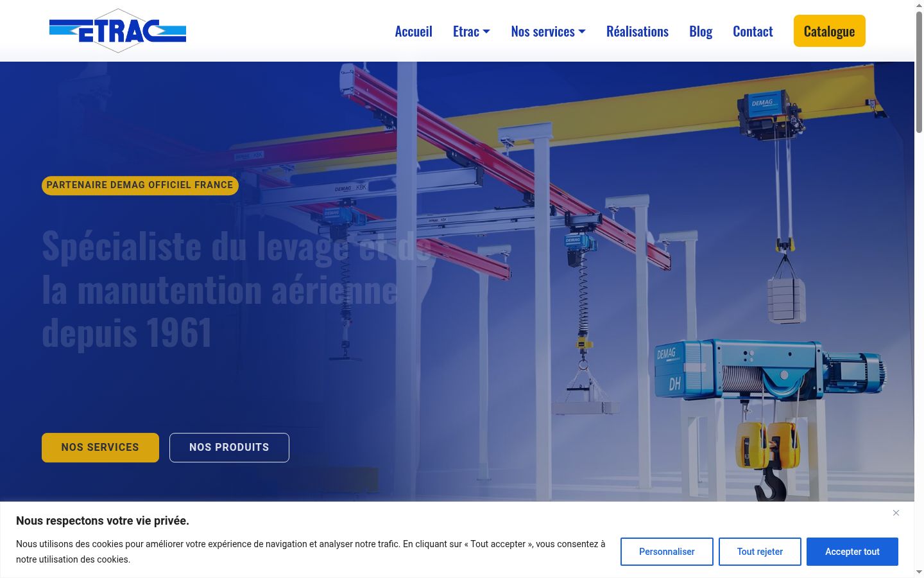Choose Personnaliser in the cookie banner
924x578 pixels.
tap(667, 552)
